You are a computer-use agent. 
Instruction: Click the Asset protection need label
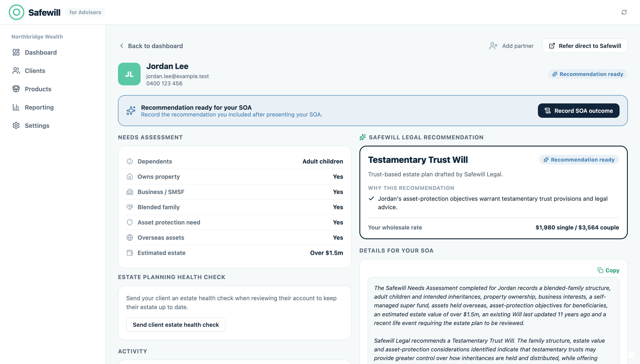(x=169, y=222)
